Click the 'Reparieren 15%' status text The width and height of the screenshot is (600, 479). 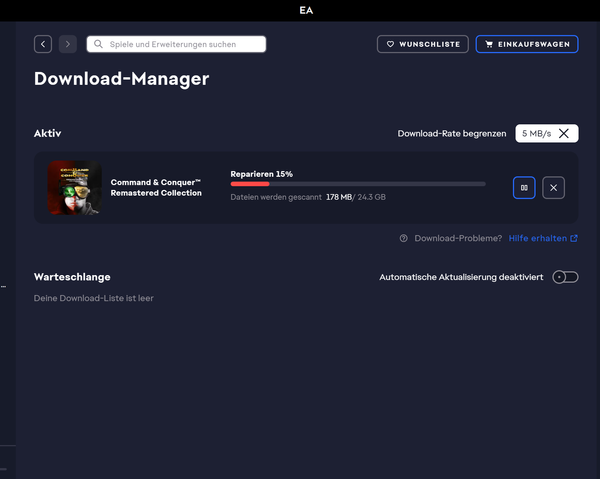coord(261,174)
